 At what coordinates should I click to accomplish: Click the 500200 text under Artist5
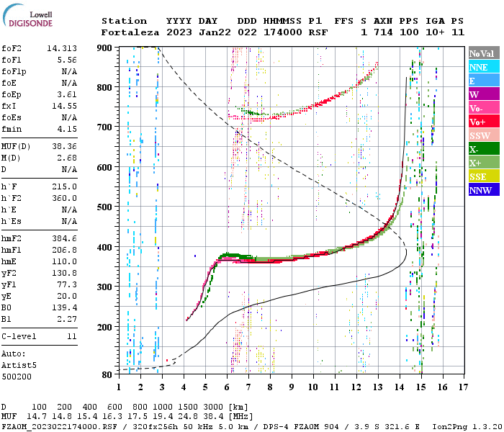(17, 377)
